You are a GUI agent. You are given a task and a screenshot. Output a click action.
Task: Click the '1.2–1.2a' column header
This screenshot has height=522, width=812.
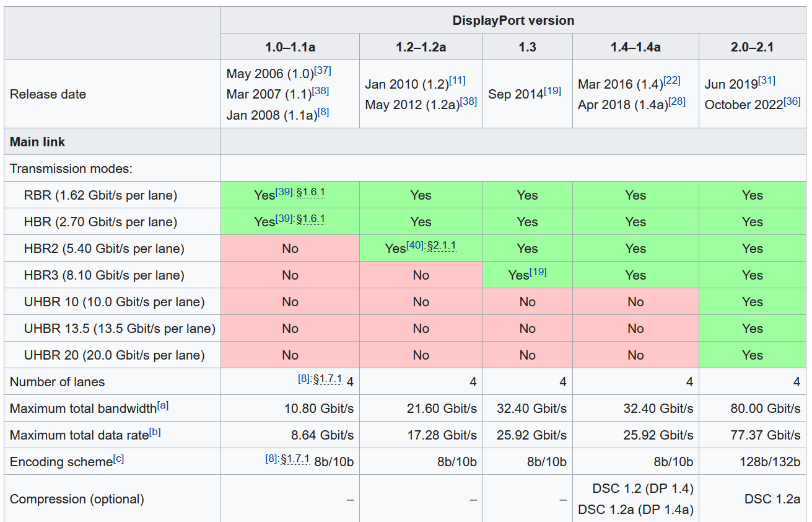(x=421, y=47)
